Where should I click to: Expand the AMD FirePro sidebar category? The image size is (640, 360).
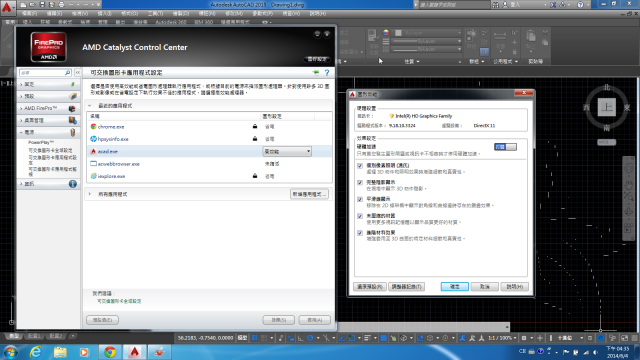pos(48,108)
